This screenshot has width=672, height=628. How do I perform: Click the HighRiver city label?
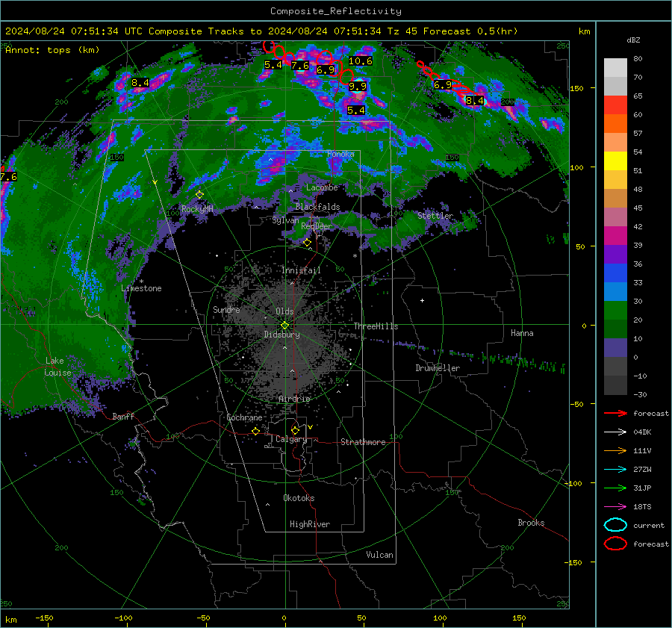tap(309, 524)
